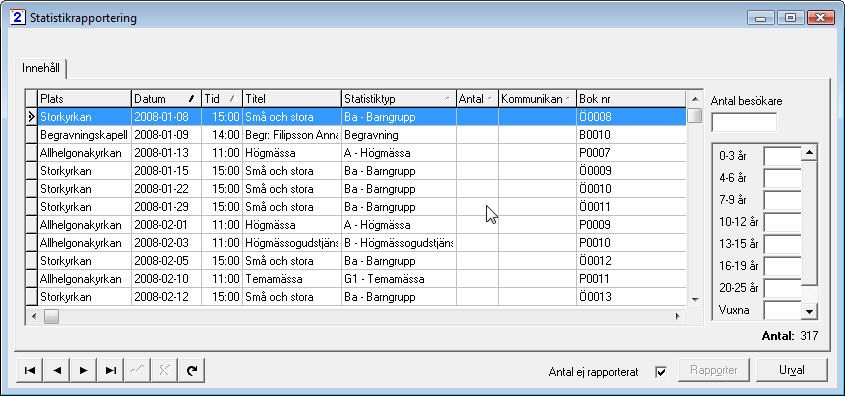Viewport: 845px width, 396px height.
Task: Click the table horizontal scroll left arrow
Action: pos(33,316)
